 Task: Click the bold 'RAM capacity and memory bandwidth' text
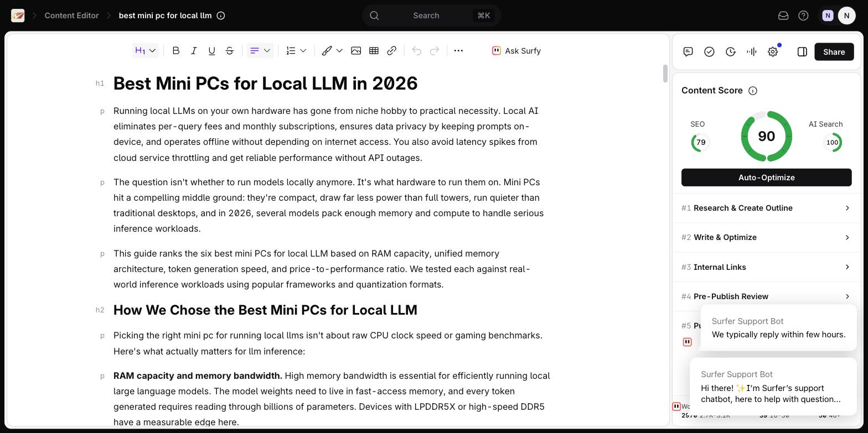point(198,375)
